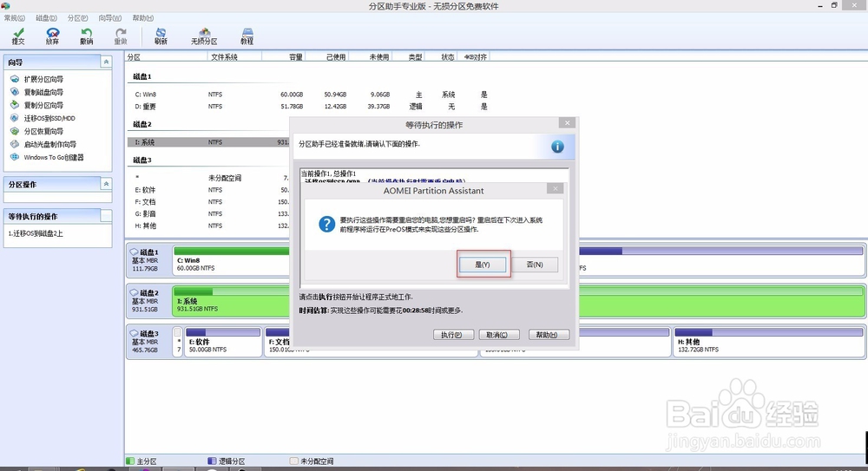The height and width of the screenshot is (471, 868).
Task: Select the H: 其他 partition row
Action: [x=208, y=226]
